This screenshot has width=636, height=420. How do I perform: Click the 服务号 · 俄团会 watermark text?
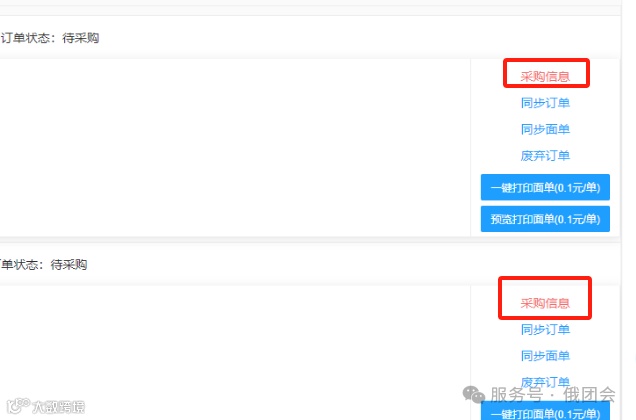pyautogui.click(x=552, y=394)
